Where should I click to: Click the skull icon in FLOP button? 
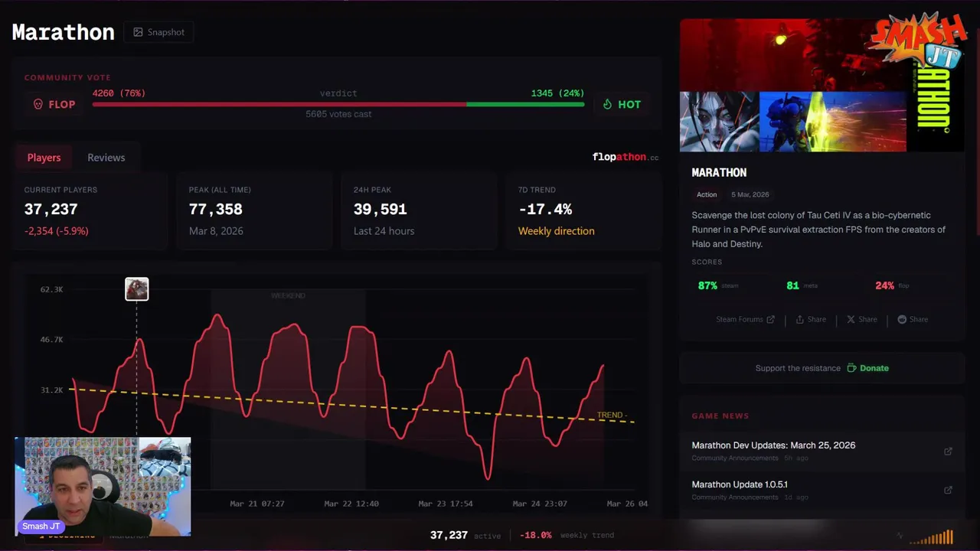pyautogui.click(x=38, y=104)
